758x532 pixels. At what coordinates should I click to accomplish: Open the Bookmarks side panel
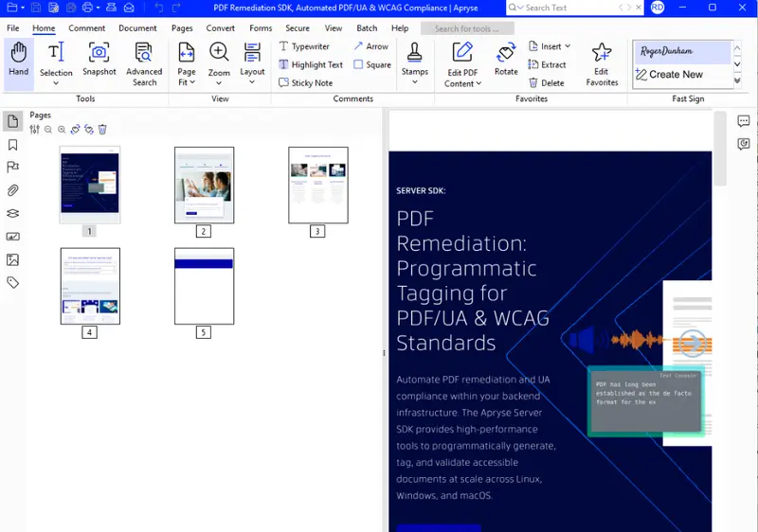[13, 145]
